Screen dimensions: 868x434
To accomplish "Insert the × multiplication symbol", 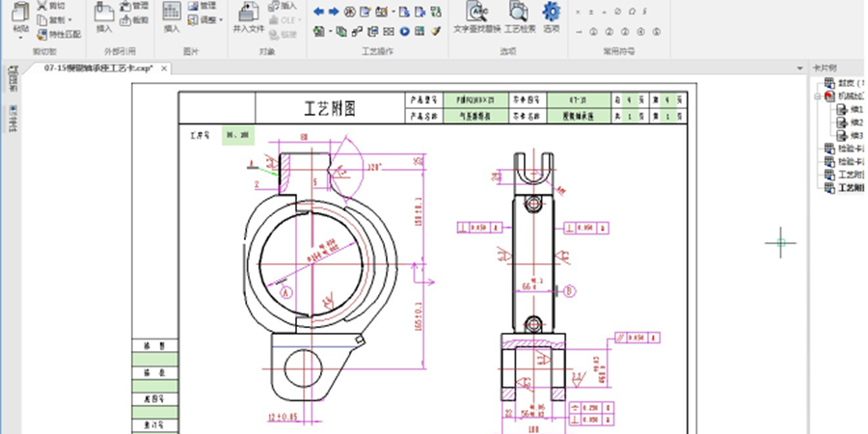I will tap(578, 12).
